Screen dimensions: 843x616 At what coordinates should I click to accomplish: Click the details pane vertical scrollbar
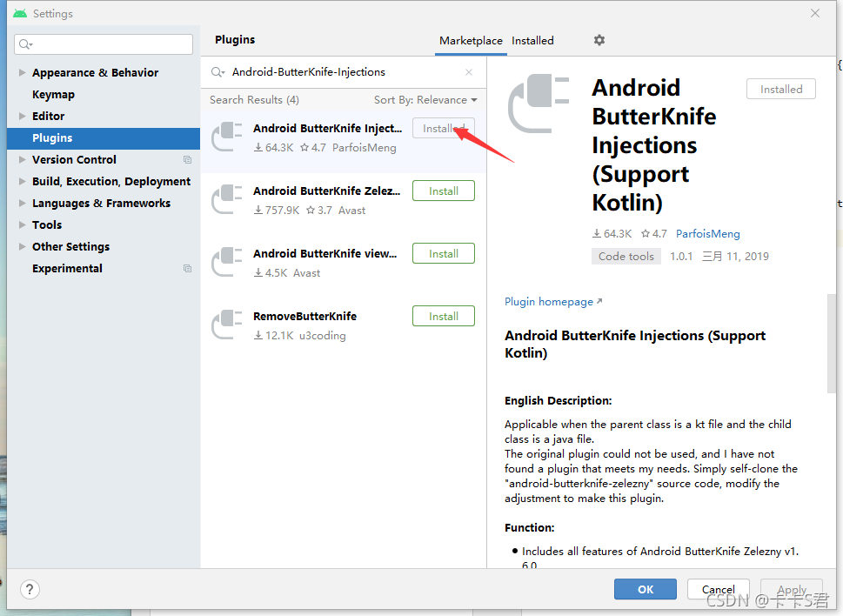(831, 344)
